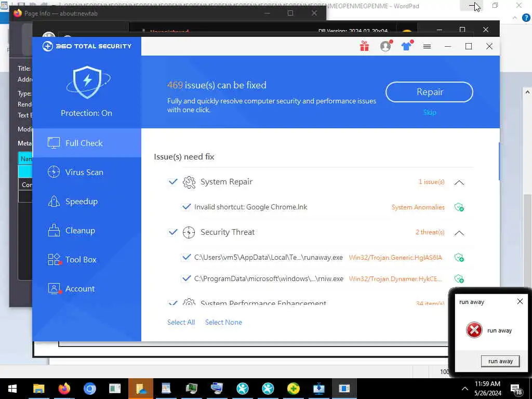Open the notification center with 18 alerts
532x399 pixels.
[516, 390]
